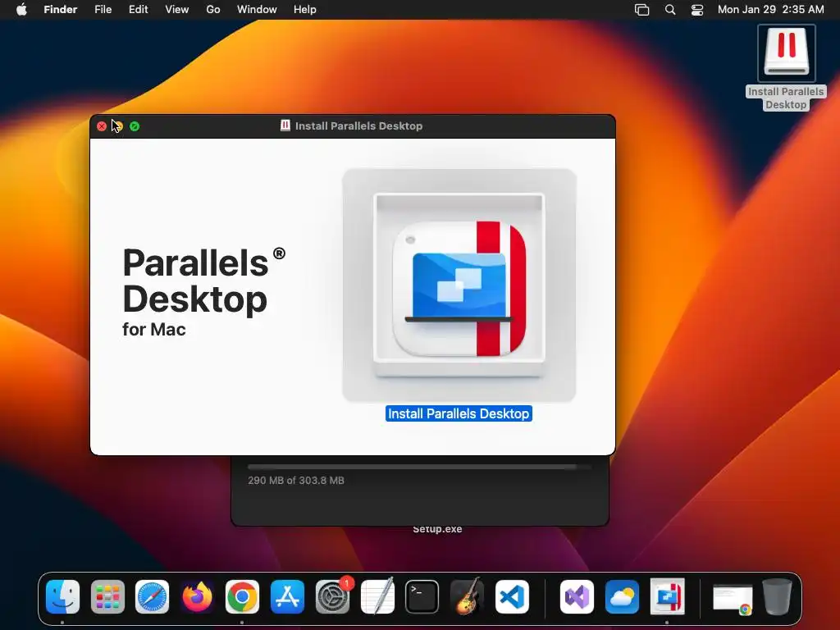Click the 290 MB of 303.8 MB text
The image size is (840, 630).
[x=295, y=481]
